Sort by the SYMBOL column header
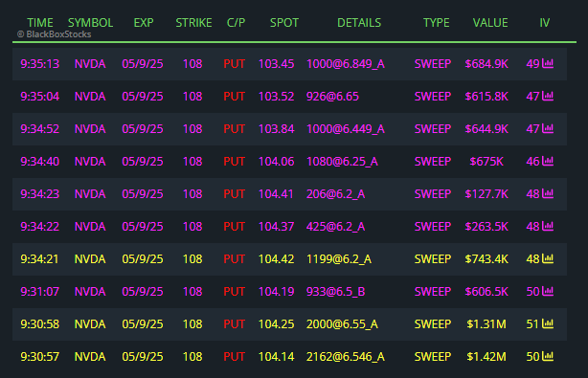588x378 pixels. [90, 23]
